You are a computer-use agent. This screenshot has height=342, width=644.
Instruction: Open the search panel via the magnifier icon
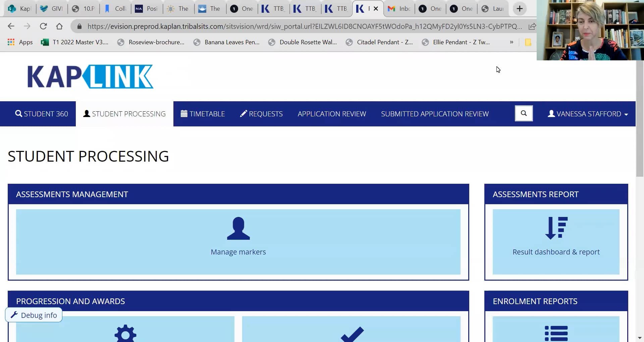click(x=524, y=113)
